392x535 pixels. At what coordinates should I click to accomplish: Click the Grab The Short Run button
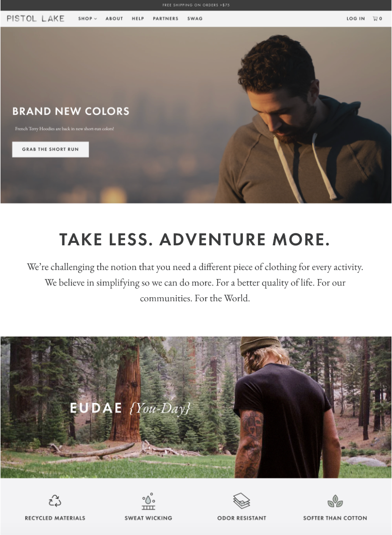[x=50, y=150]
